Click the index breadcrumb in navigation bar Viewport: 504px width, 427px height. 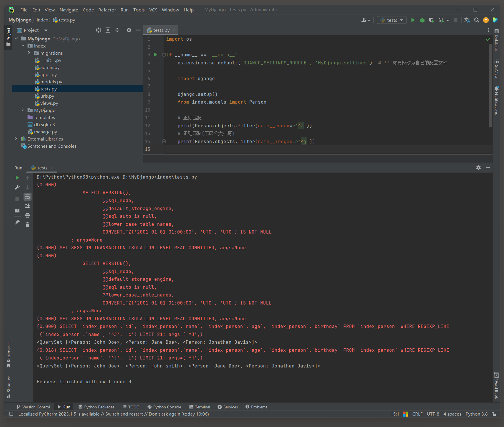[42, 20]
